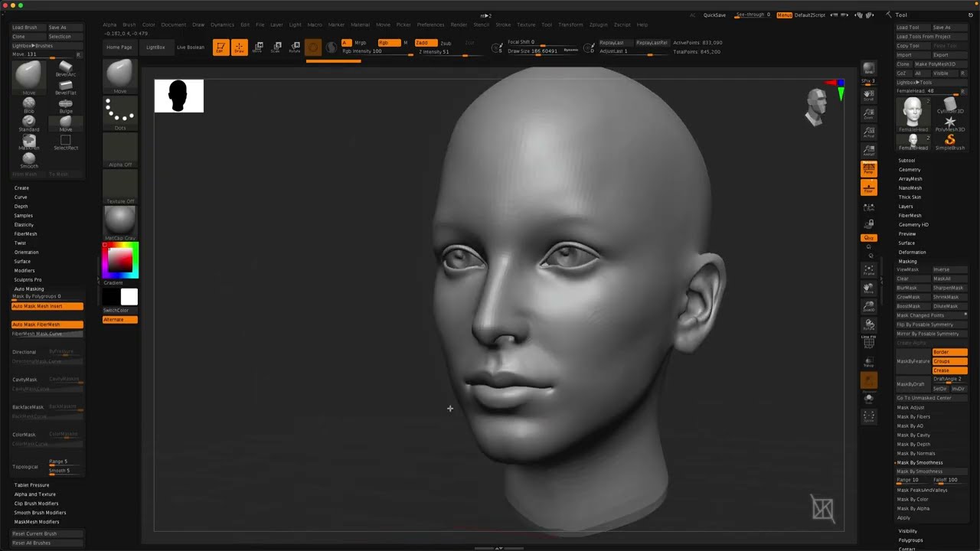Screen dimensions: 980x551
Task: Toggle the Border mask feature
Action: pyautogui.click(x=949, y=352)
